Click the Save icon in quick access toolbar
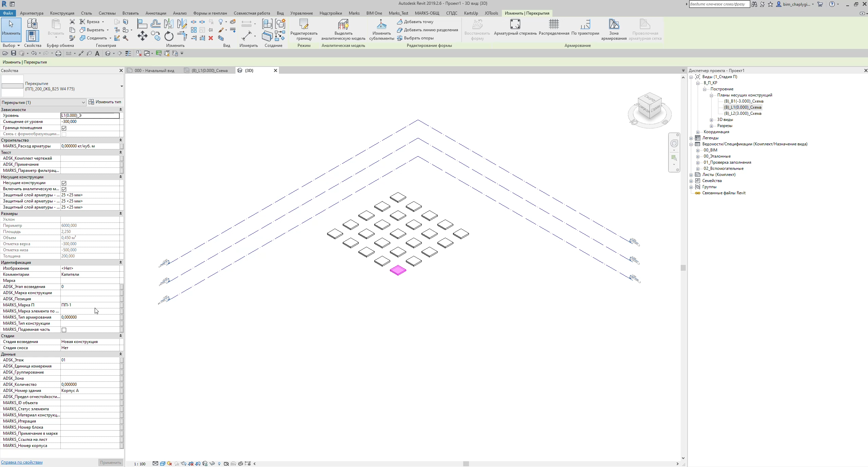The width and height of the screenshot is (868, 467). pyautogui.click(x=14, y=53)
